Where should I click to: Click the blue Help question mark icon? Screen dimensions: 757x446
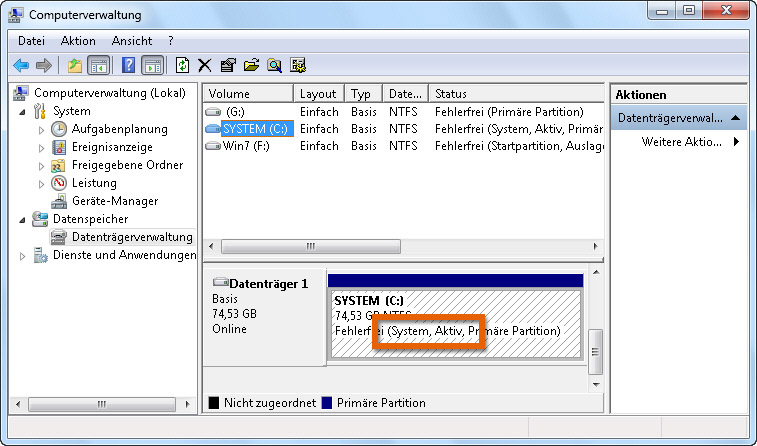point(128,65)
